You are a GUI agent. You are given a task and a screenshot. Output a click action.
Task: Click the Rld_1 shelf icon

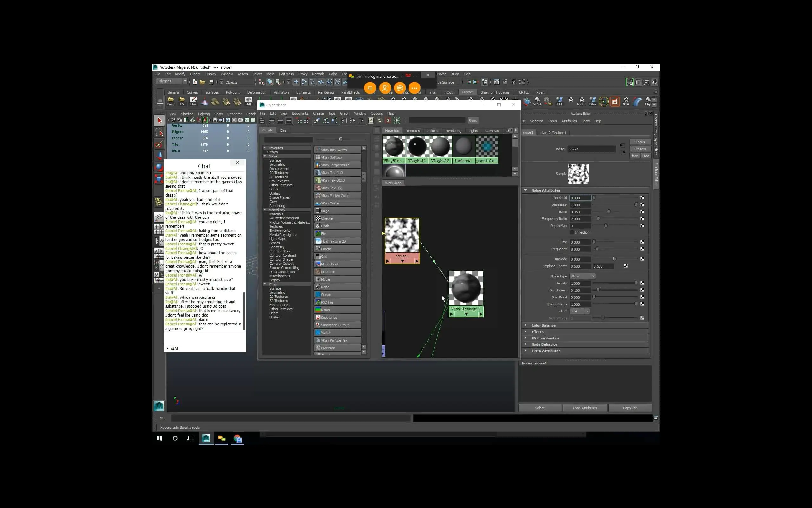tap(581, 102)
